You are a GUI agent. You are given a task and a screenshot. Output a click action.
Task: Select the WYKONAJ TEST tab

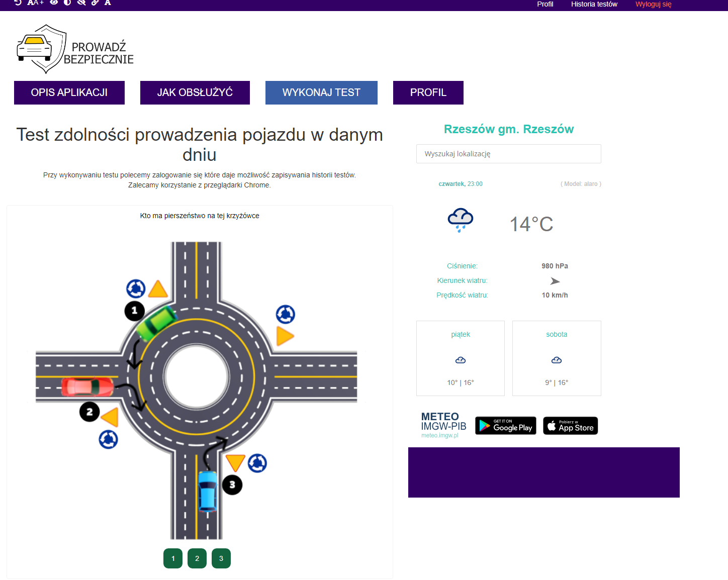tap(321, 92)
